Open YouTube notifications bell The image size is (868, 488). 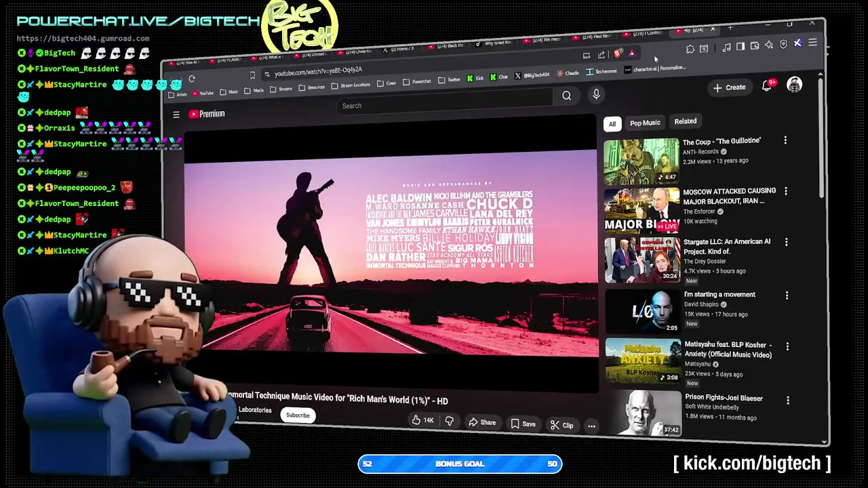pyautogui.click(x=767, y=85)
